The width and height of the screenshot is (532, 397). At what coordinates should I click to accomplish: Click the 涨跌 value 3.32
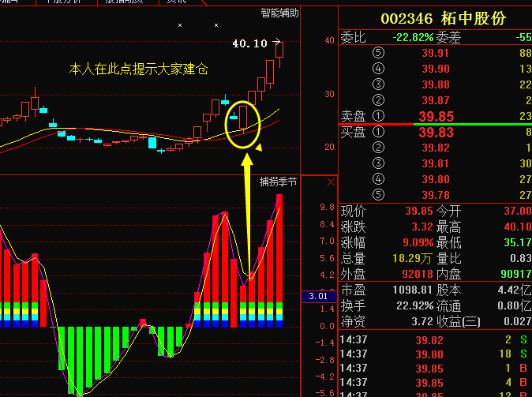(422, 227)
